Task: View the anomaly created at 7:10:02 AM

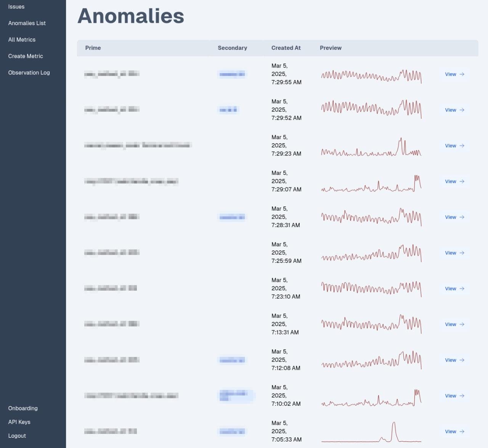Action: click(454, 396)
